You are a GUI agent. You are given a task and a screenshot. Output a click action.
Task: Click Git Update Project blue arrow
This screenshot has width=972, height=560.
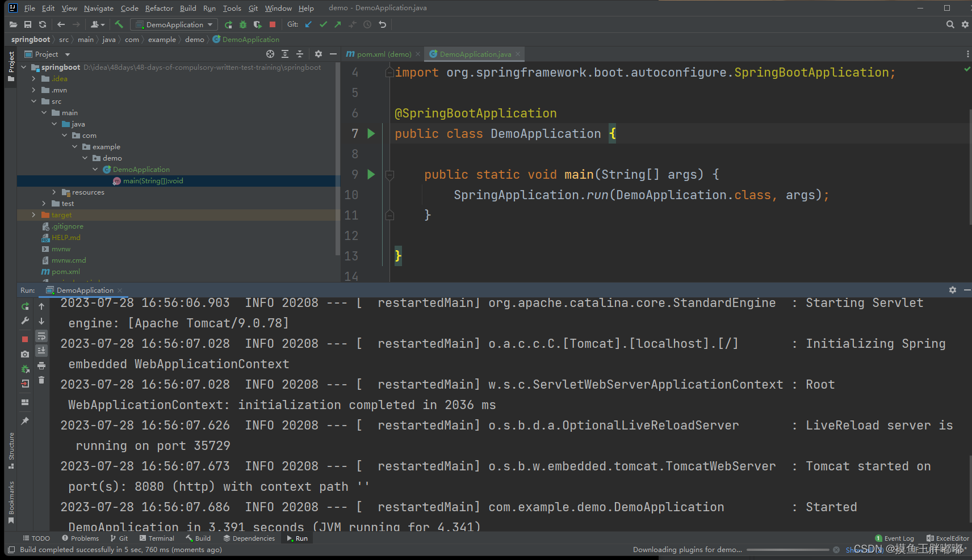tap(308, 24)
